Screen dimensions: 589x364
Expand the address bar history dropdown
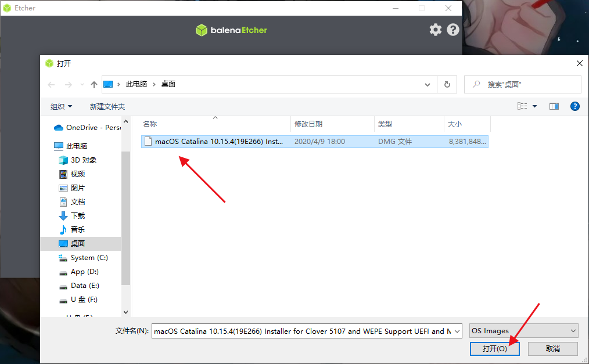[x=428, y=84]
